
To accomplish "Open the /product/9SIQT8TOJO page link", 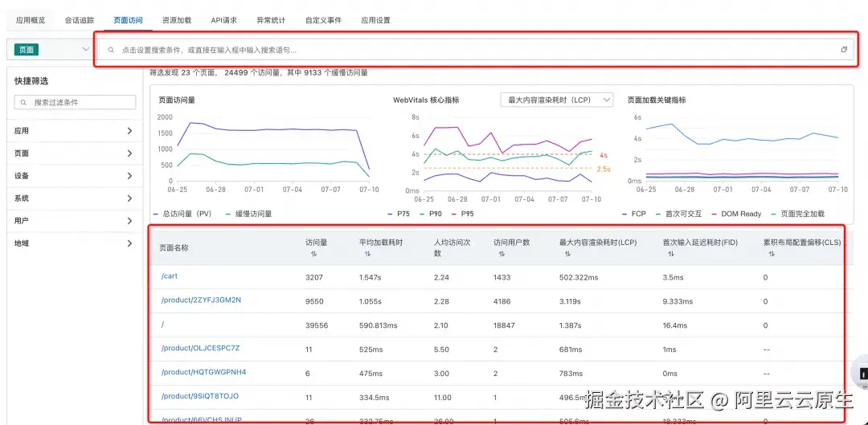I will pyautogui.click(x=200, y=396).
